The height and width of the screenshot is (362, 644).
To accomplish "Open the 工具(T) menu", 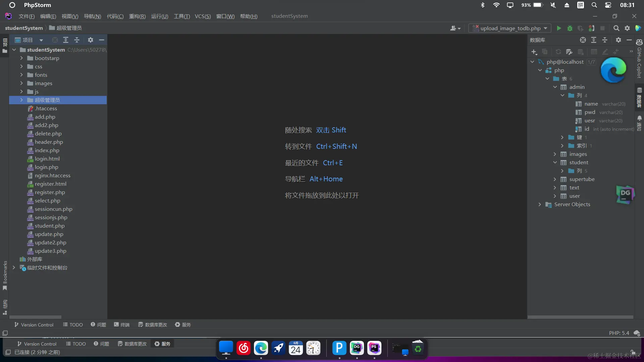I will pos(181,16).
